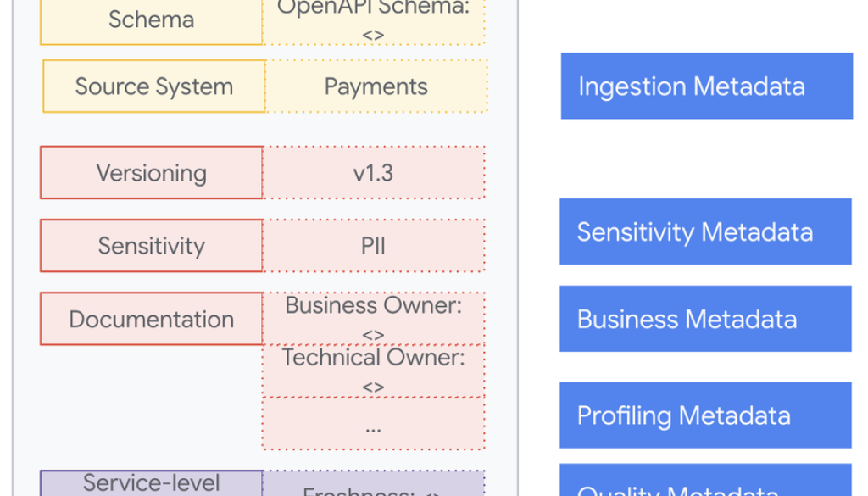The height and width of the screenshot is (496, 868).
Task: Select the purple Service-level label box
Action: [152, 484]
